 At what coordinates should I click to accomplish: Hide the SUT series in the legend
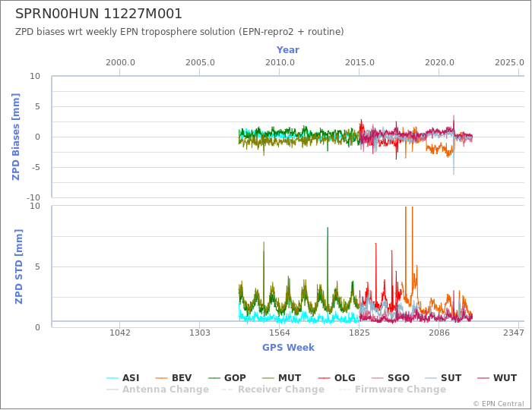(x=443, y=378)
